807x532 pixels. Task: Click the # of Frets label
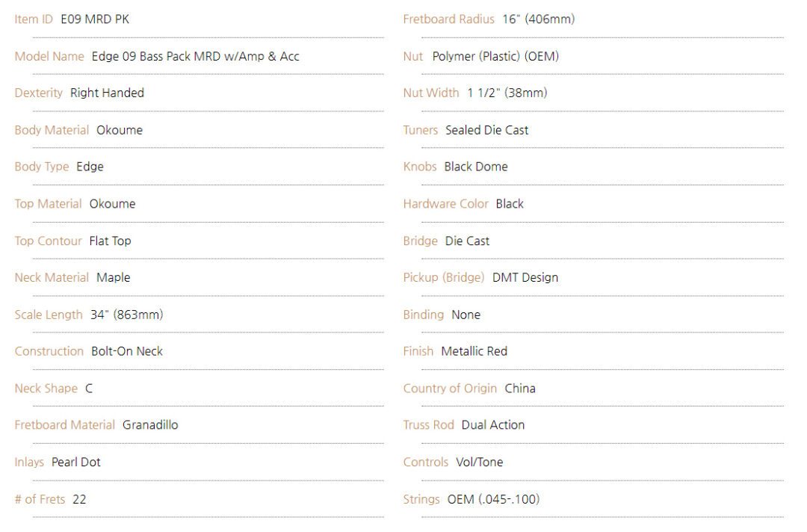(40, 499)
